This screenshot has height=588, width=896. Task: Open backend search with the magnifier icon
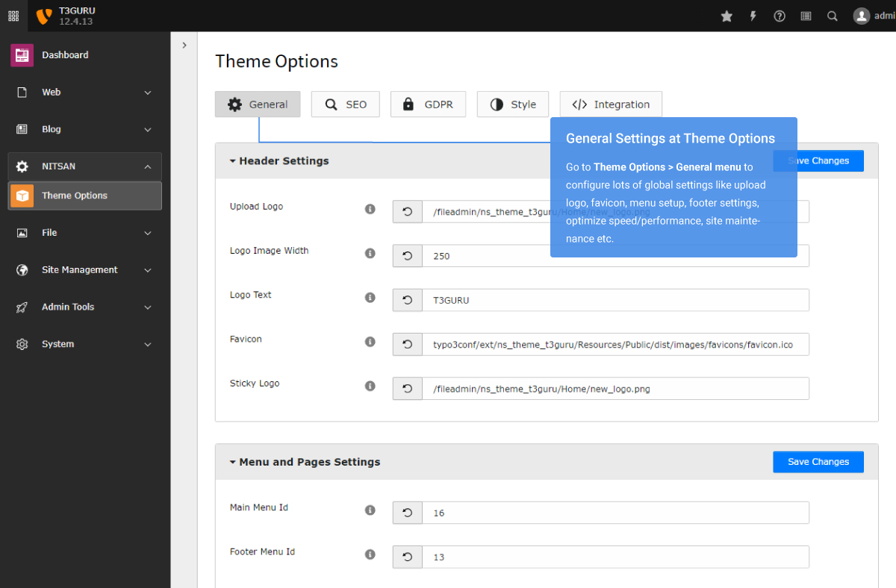coord(832,16)
